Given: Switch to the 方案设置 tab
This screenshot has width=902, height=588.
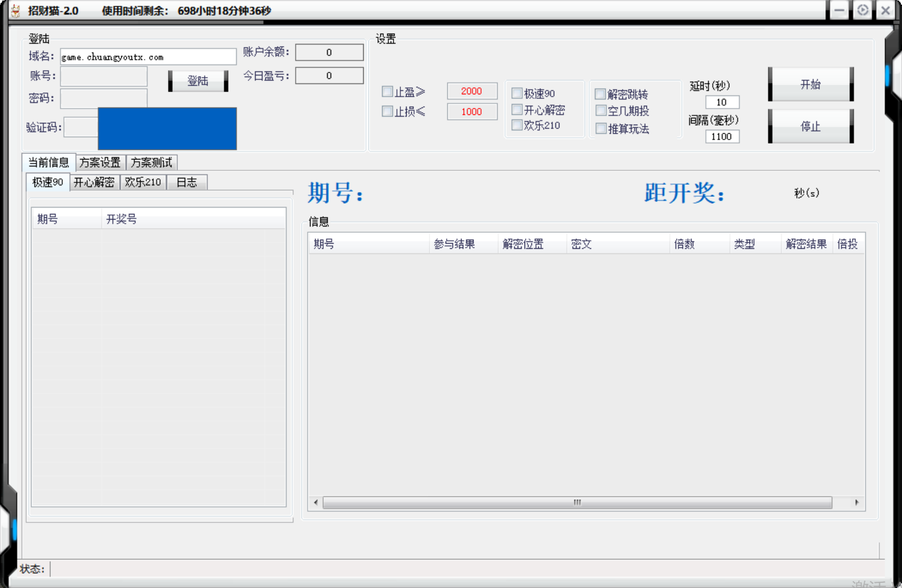Looking at the screenshot, I should 100,163.
